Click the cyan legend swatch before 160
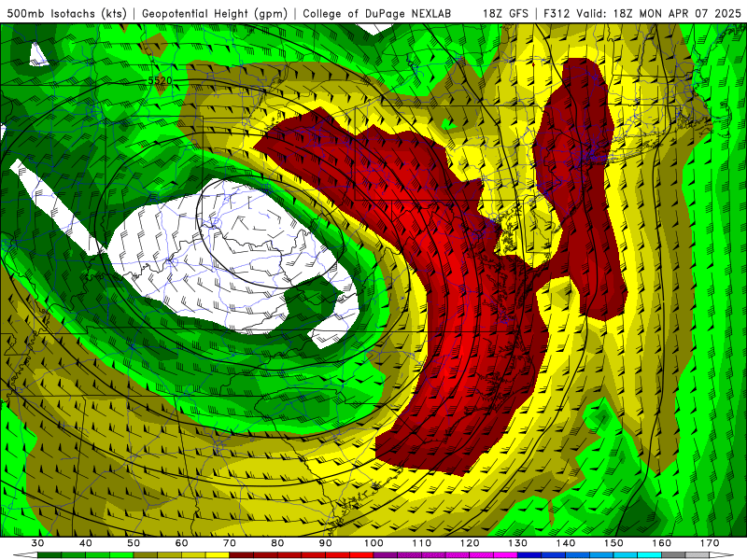The image size is (747, 560). point(650,555)
